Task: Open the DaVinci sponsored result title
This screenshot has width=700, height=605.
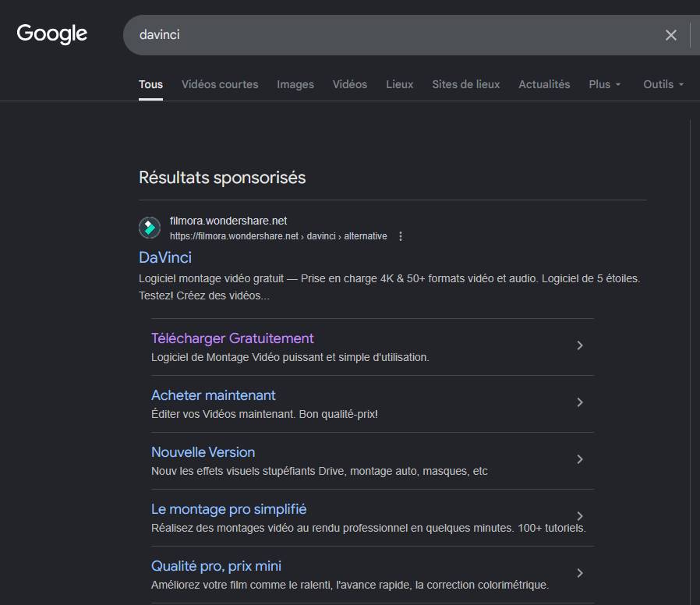Action: [165, 257]
